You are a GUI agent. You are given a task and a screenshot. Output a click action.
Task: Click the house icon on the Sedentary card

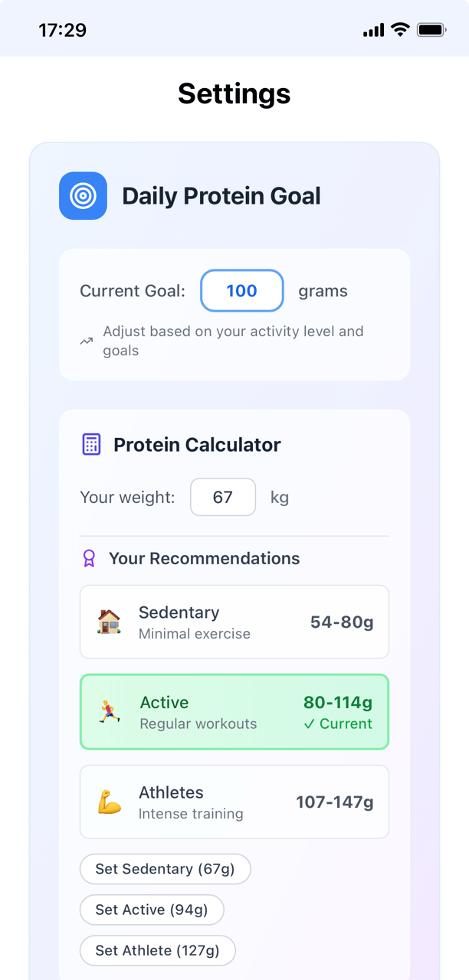108,622
